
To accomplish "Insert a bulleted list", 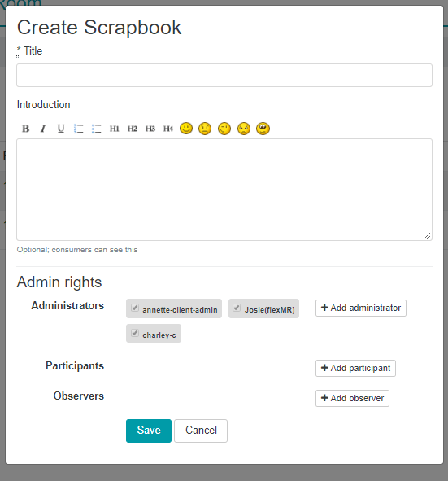I will [97, 129].
